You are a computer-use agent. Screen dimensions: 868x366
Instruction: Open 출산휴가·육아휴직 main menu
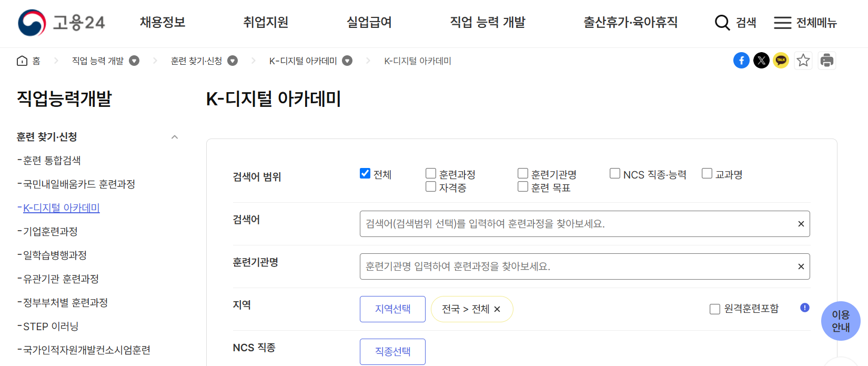coord(630,22)
